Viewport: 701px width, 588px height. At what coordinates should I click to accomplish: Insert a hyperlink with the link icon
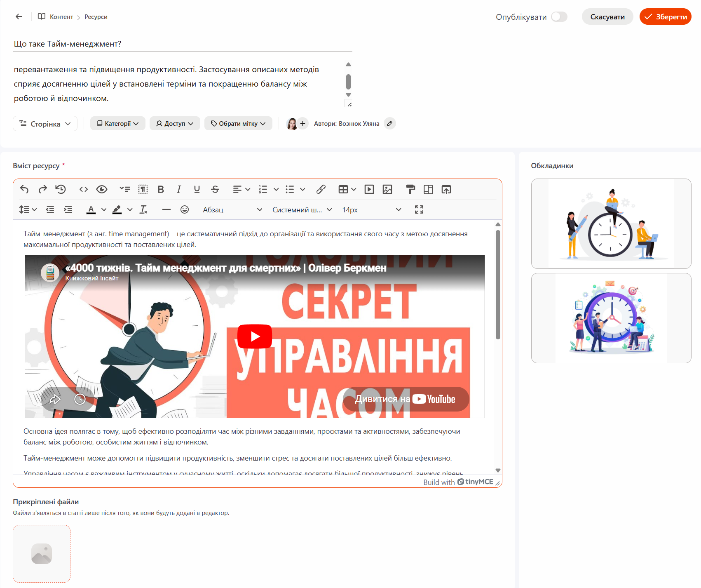tap(321, 189)
